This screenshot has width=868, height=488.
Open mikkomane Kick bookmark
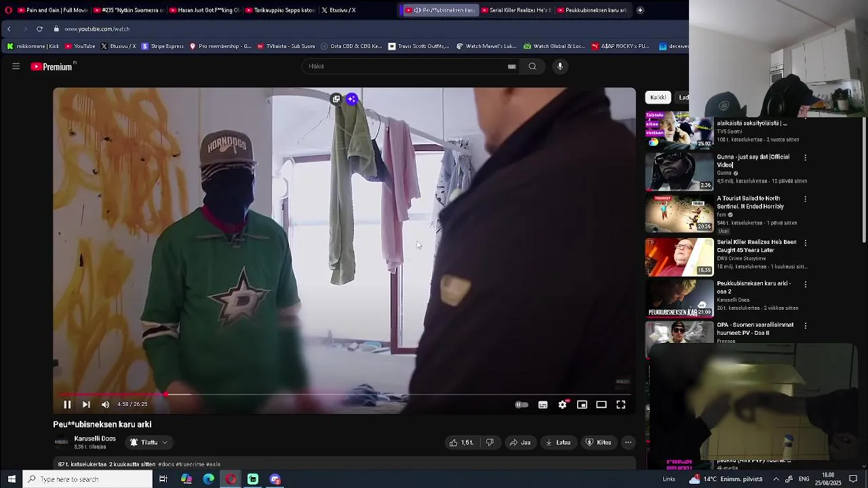click(33, 46)
